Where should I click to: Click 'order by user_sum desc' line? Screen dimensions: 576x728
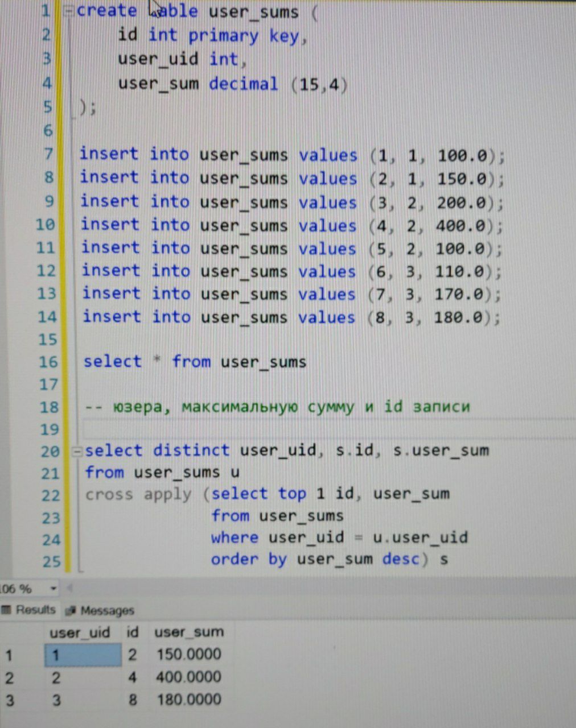coord(319,560)
